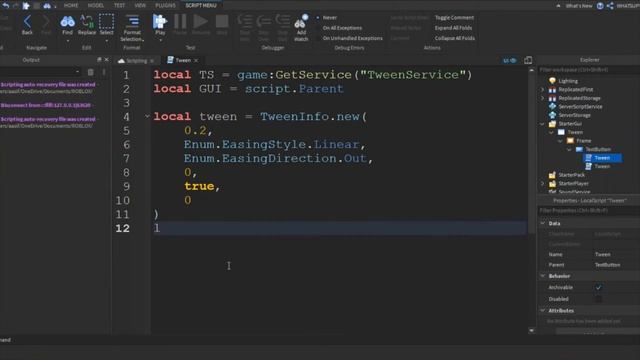The width and height of the screenshot is (640, 360).
Task: Click the Resume test button
Action: pyautogui.click(x=200, y=21)
